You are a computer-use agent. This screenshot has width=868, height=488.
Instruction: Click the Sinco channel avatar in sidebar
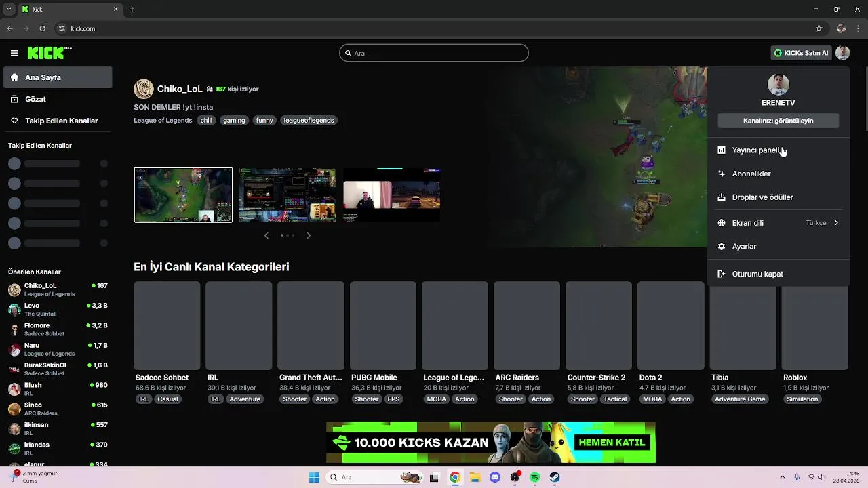point(14,409)
